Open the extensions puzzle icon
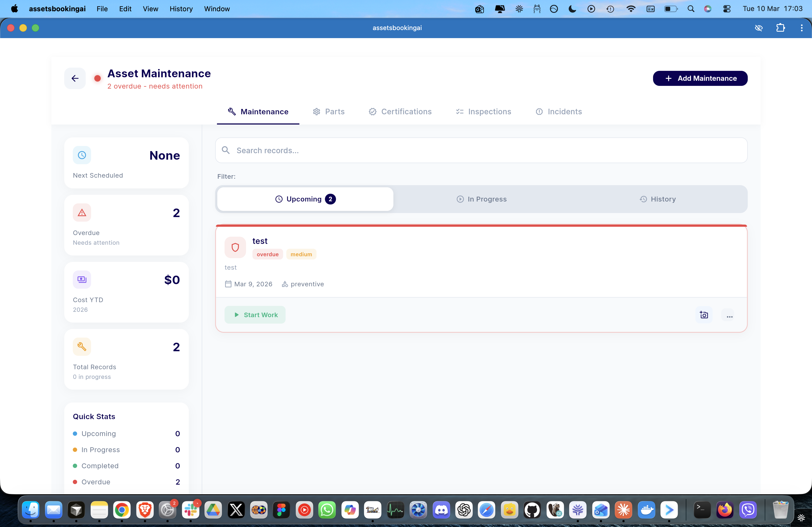 coord(781,28)
